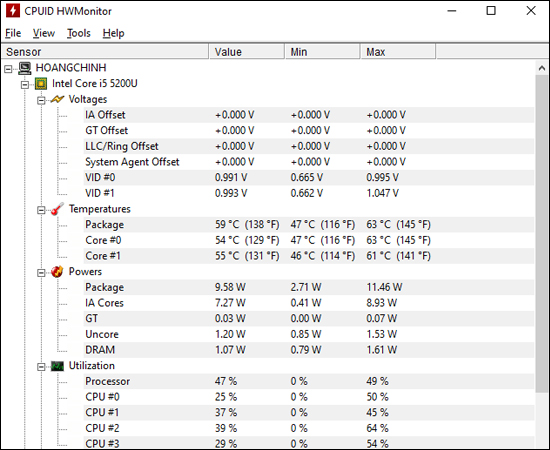Click the Intel Core i5 processor chip icon
The height and width of the screenshot is (450, 550).
coord(41,84)
